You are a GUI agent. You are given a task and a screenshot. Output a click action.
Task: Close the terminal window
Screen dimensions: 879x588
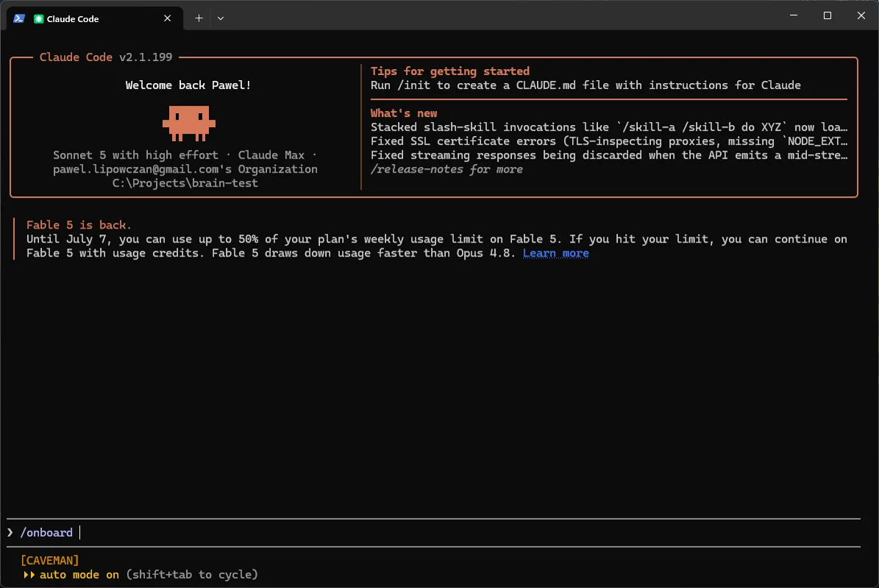click(x=861, y=15)
